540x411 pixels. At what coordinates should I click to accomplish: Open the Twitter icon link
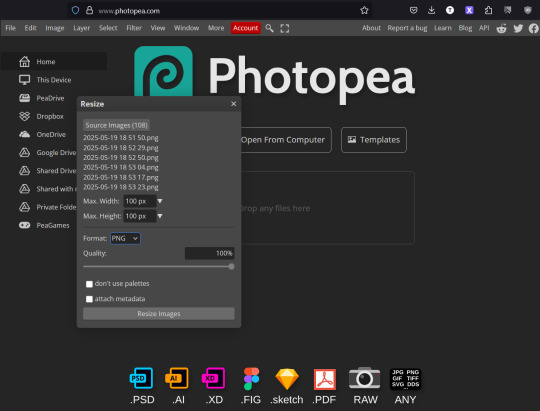click(518, 28)
